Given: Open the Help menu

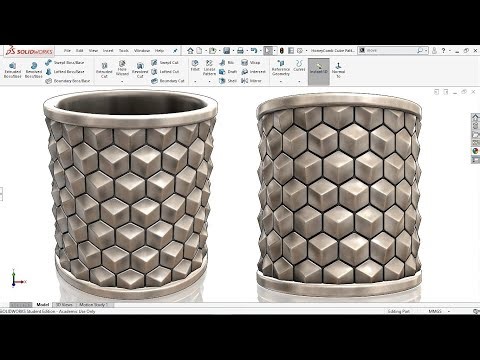Looking at the screenshot, I should pyautogui.click(x=159, y=51).
